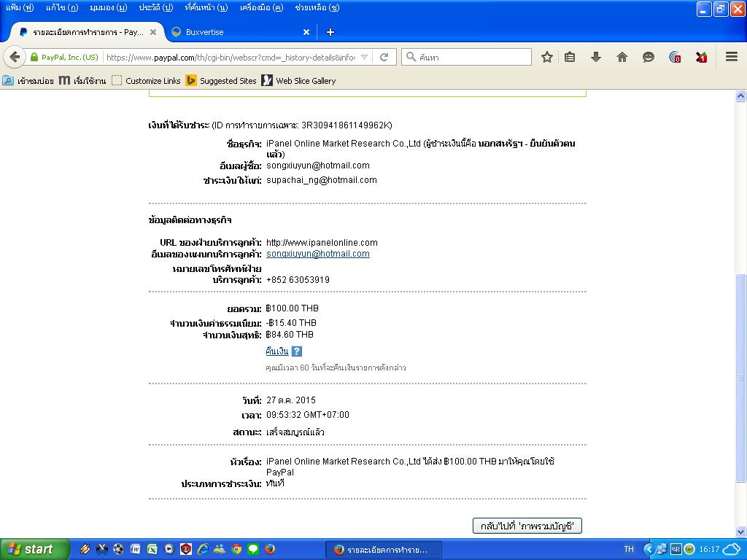Image resolution: width=747 pixels, height=560 pixels.
Task: Click the green padlock site identity icon
Action: (x=34, y=57)
